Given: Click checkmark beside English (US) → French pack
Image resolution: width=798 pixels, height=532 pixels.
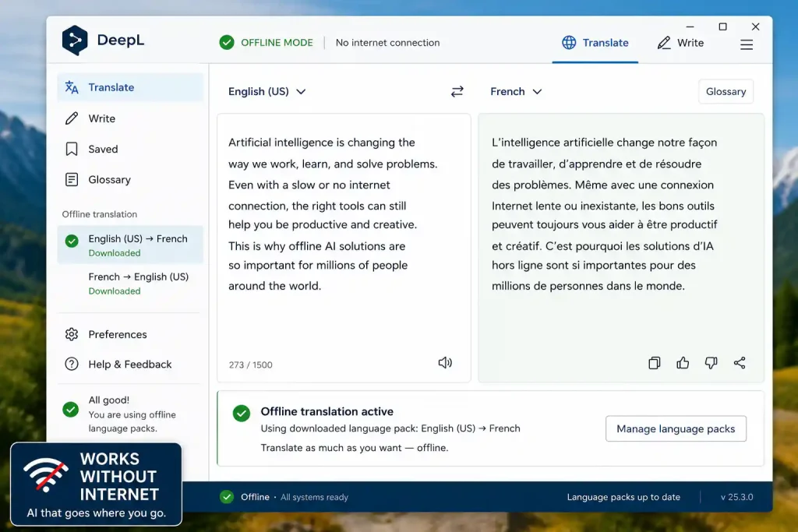Looking at the screenshot, I should tap(72, 241).
